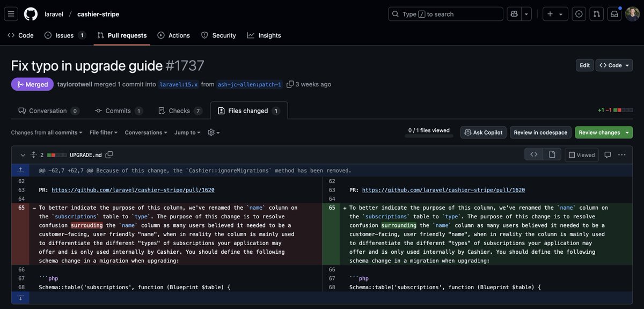Click the Ask Copilot button
Viewport: 644px width, 309px height.
[x=483, y=133]
